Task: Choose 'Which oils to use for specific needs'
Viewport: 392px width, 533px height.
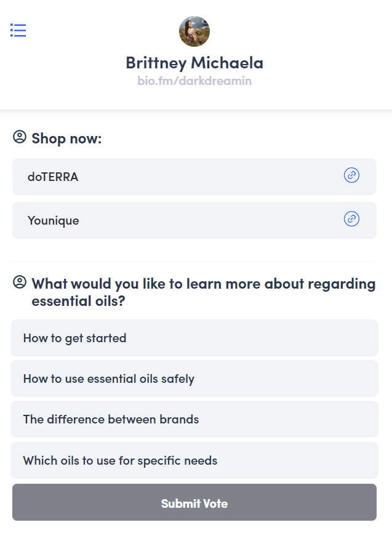Action: tap(194, 460)
